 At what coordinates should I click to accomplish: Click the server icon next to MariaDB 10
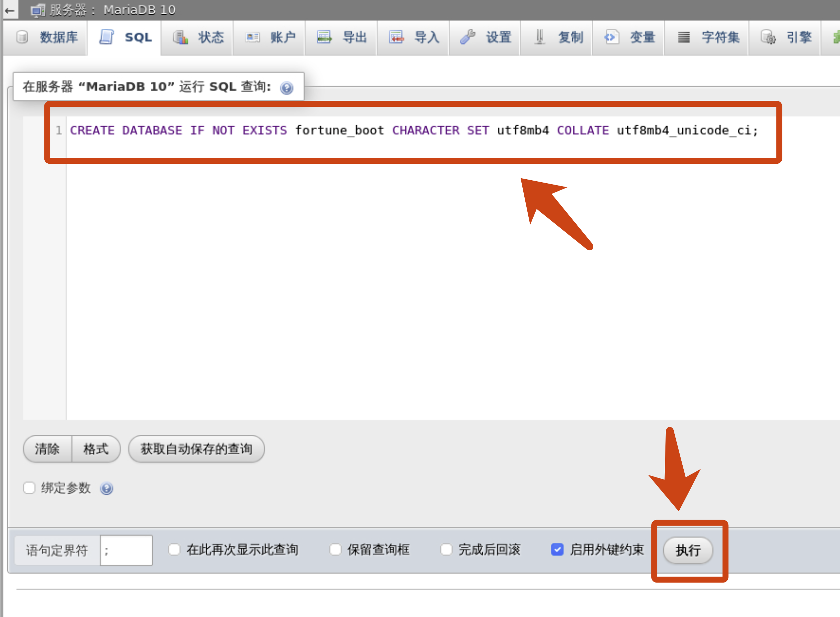(x=37, y=11)
